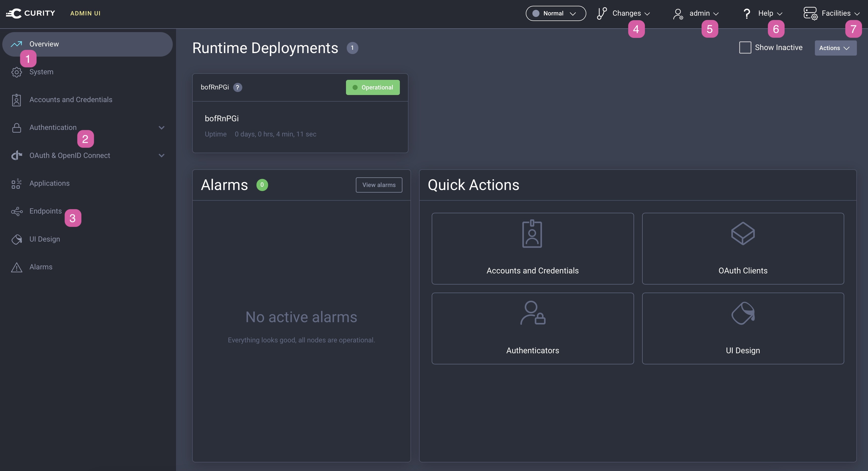Click the Curity logo in header

tap(31, 13)
